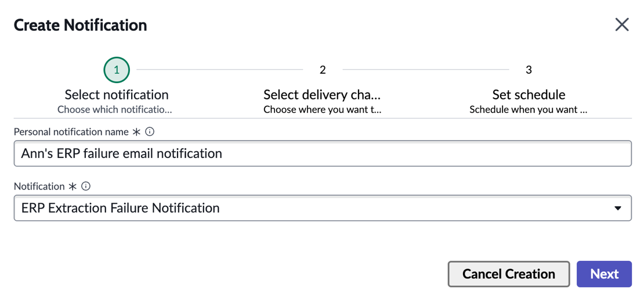The image size is (644, 301).
Task: Click the Cancel Creation button
Action: pyautogui.click(x=508, y=274)
